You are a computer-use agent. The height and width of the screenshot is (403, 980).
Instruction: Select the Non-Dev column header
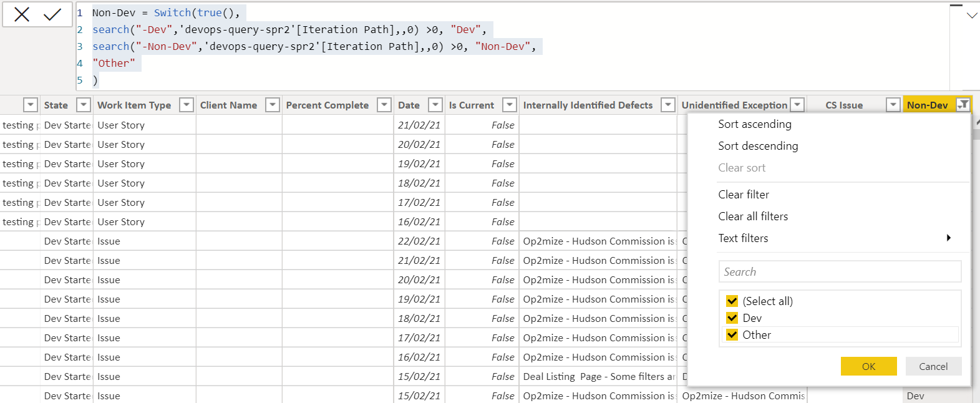click(x=927, y=105)
